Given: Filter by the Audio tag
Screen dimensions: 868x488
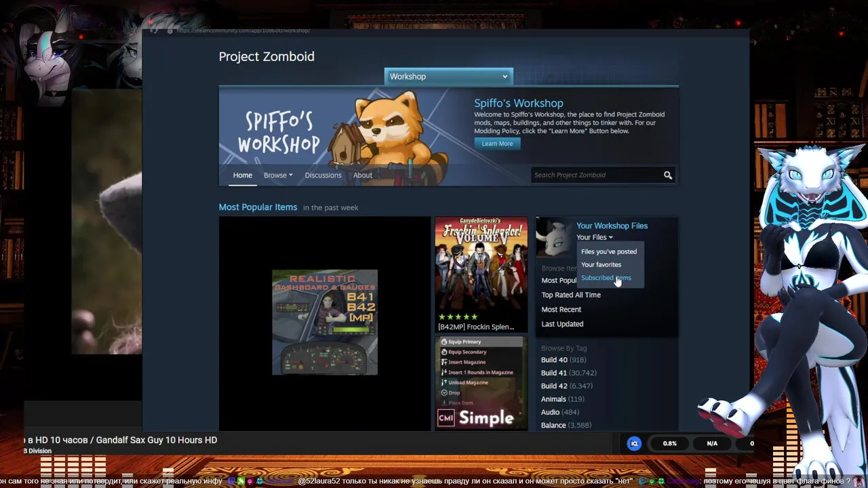Looking at the screenshot, I should pos(560,412).
